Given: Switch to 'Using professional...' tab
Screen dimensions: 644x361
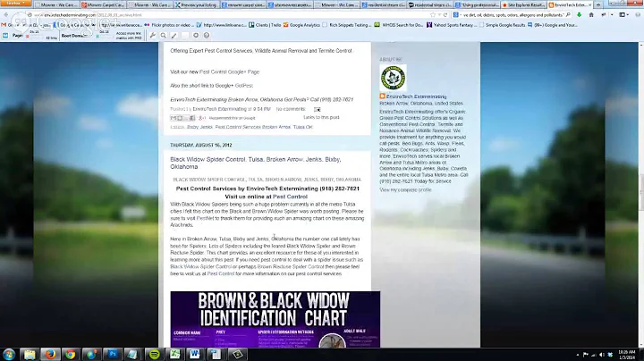Looking at the screenshot, I should (x=478, y=5).
